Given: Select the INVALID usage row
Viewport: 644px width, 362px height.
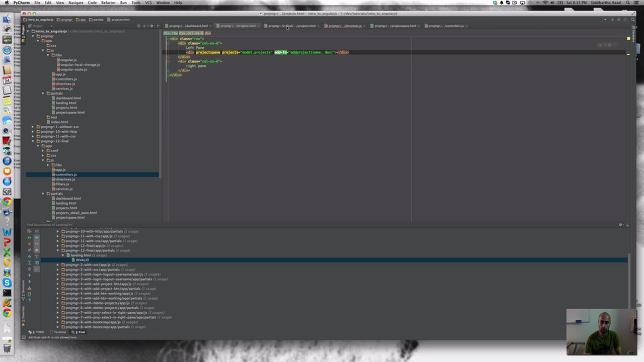Looking at the screenshot, I should 82,260.
